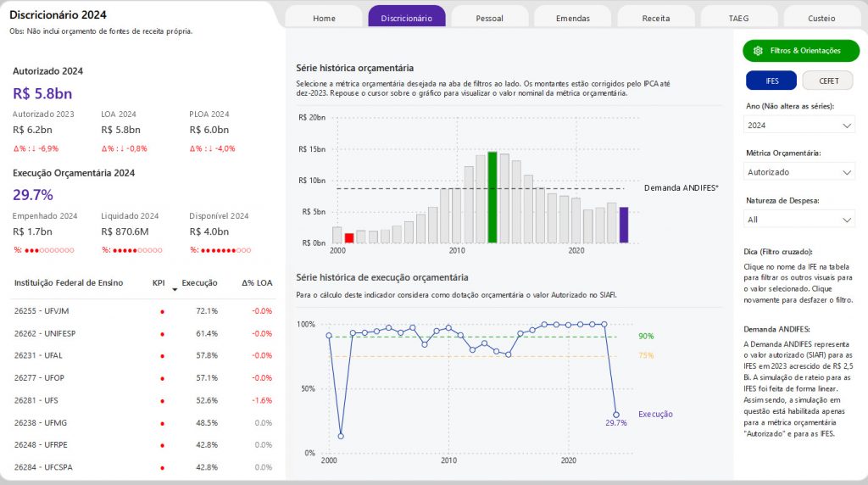This screenshot has height=485, width=868.
Task: Switch to the Pessoal tab
Action: pos(490,17)
